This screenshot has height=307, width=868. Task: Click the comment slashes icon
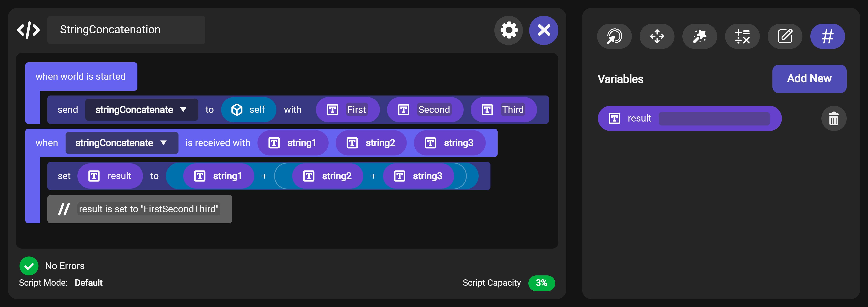64,209
